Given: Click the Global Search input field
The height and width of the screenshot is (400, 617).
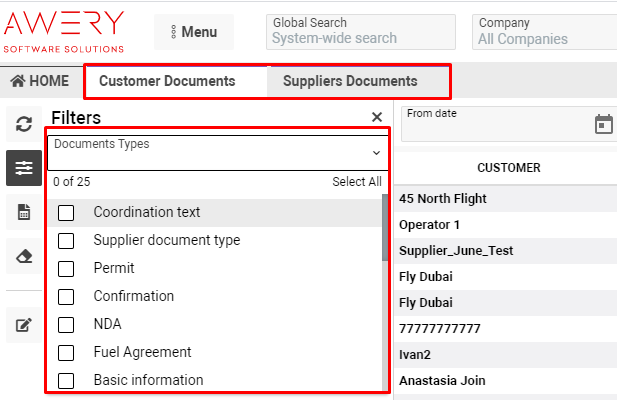Looking at the screenshot, I should 360,39.
